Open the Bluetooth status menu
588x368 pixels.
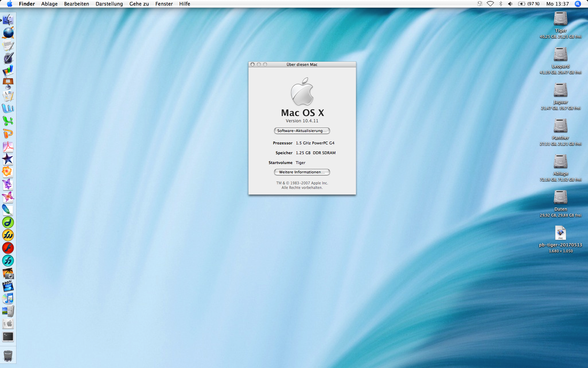pos(500,4)
